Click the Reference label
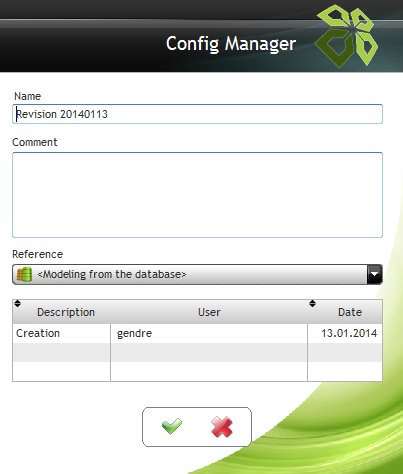 point(38,254)
